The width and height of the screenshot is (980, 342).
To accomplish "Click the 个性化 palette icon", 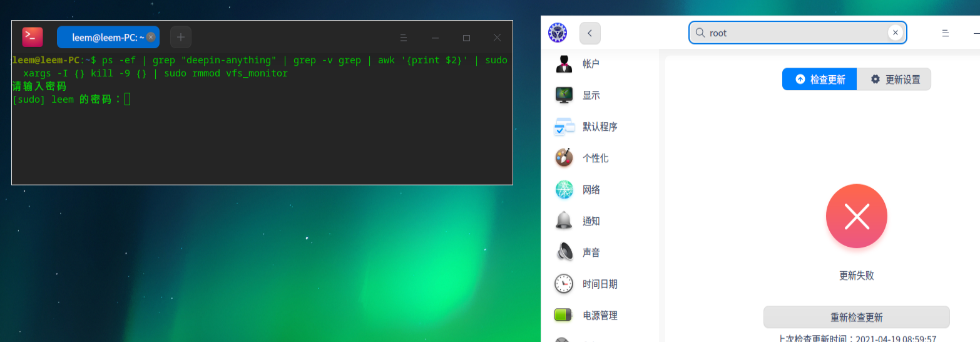I will (x=564, y=158).
